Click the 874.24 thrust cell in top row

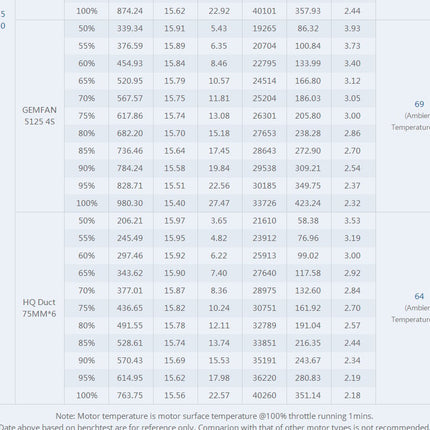click(x=130, y=11)
